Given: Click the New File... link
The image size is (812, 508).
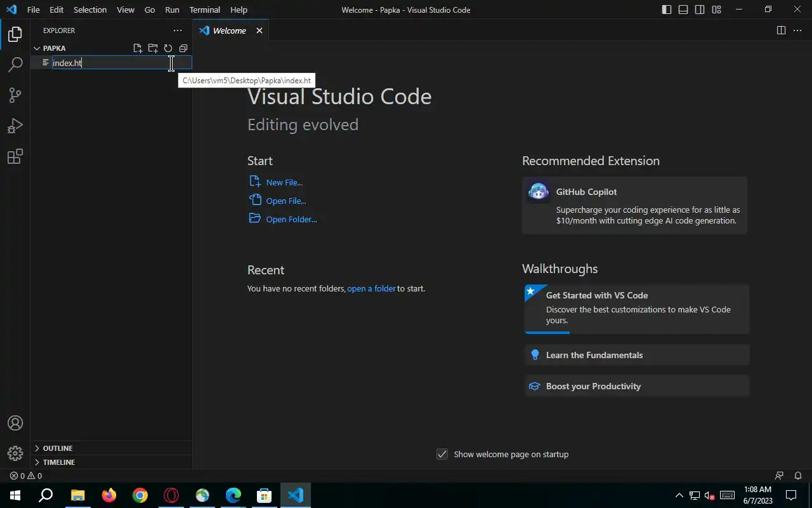Looking at the screenshot, I should tap(284, 182).
